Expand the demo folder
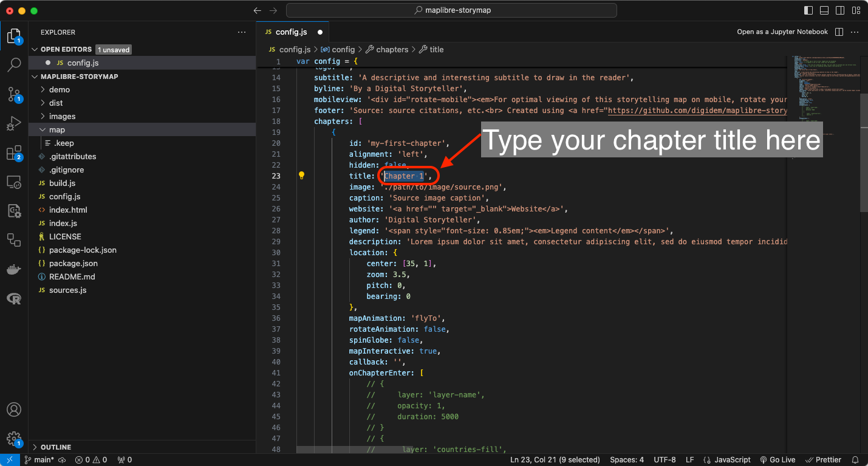Image resolution: width=868 pixels, height=466 pixels. [60, 89]
